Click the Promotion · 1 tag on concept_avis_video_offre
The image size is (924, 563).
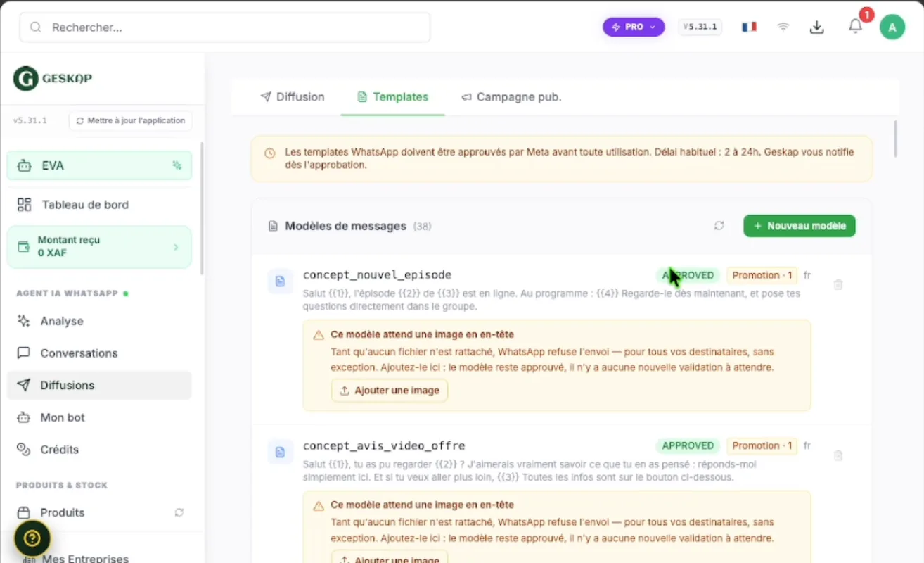(x=762, y=445)
